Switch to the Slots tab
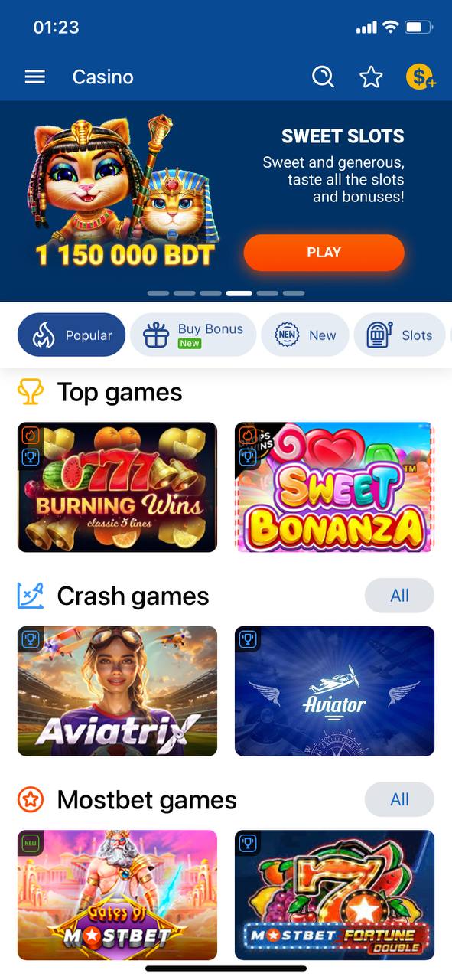The image size is (452, 980). (399, 335)
